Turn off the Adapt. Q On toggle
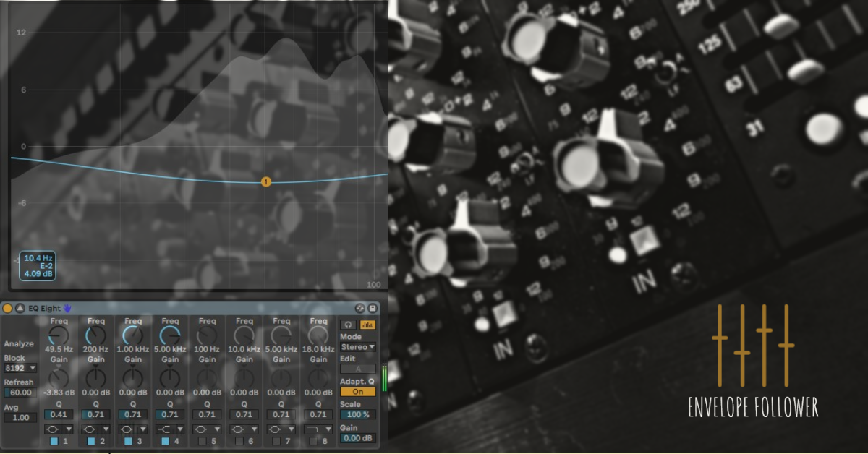The image size is (868, 454). coord(357,392)
